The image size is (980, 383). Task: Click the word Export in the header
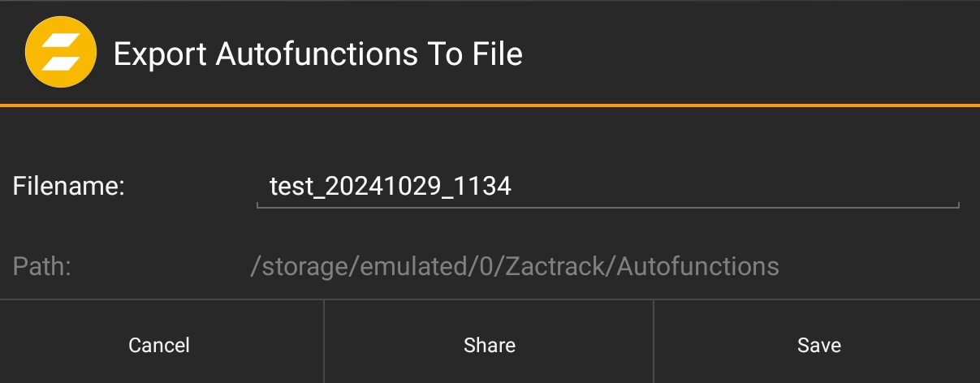[x=159, y=54]
